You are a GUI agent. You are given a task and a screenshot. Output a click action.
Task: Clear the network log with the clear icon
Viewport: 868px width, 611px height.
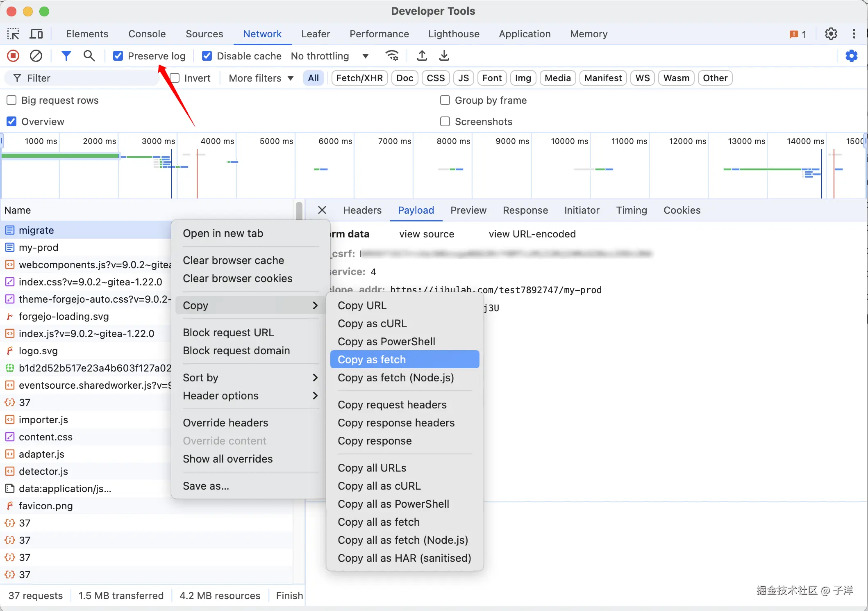coord(36,56)
